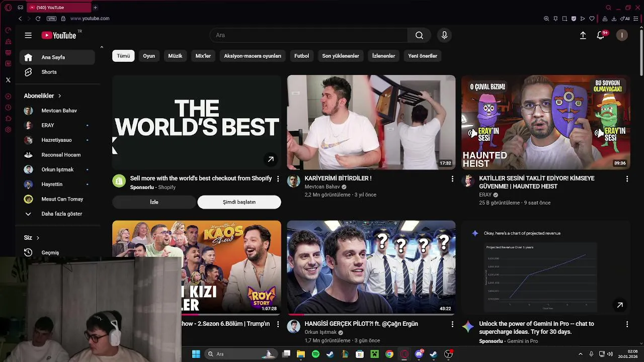This screenshot has width=644, height=362.
Task: Open options for Shopify sponsored ad
Action: pyautogui.click(x=278, y=178)
